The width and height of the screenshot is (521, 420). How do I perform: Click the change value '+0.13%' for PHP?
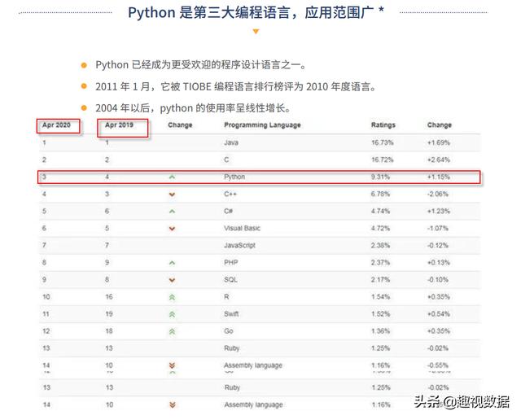[438, 262]
